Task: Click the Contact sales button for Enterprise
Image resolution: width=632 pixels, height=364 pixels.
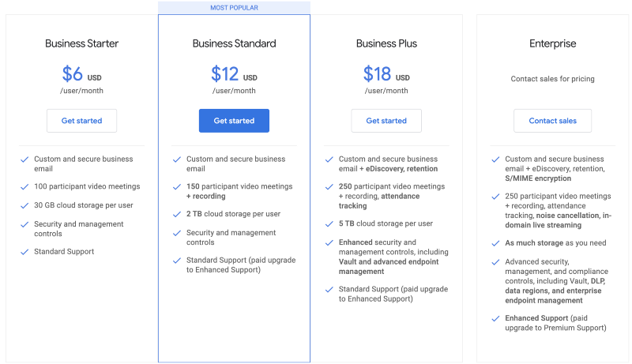Action: (552, 121)
